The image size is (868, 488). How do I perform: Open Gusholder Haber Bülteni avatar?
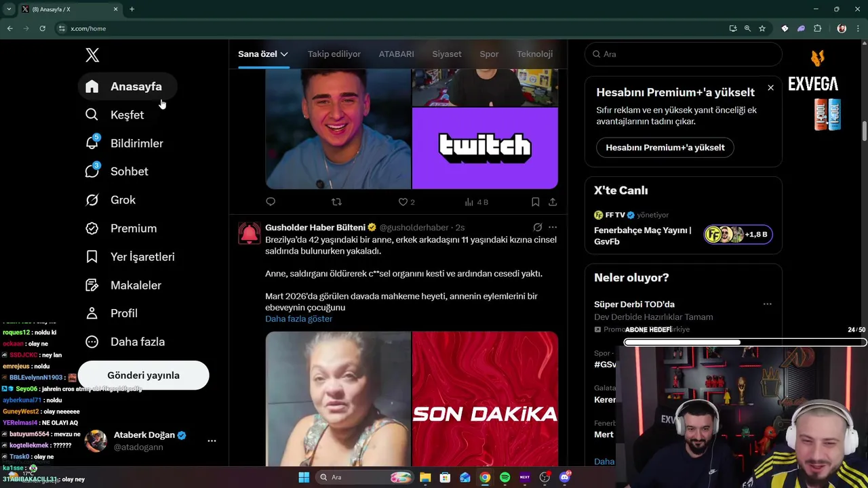coord(250,233)
